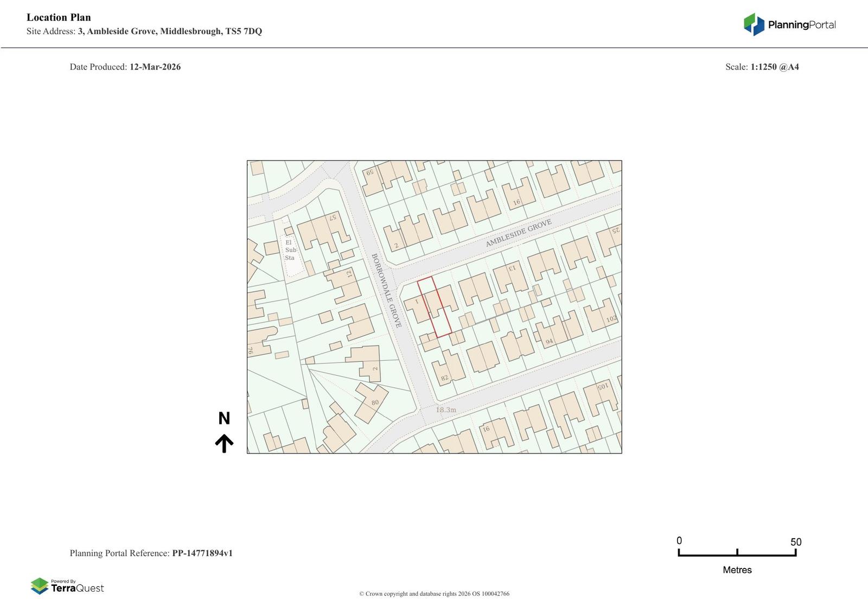Viewport: 868px width, 614px height.
Task: Click the Metres label under scale
Action: 737,570
